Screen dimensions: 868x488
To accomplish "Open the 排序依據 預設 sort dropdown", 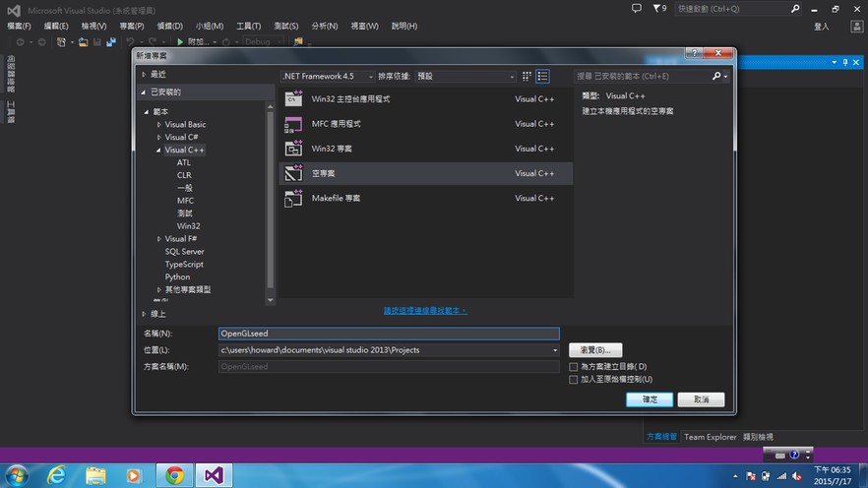I will tap(465, 77).
